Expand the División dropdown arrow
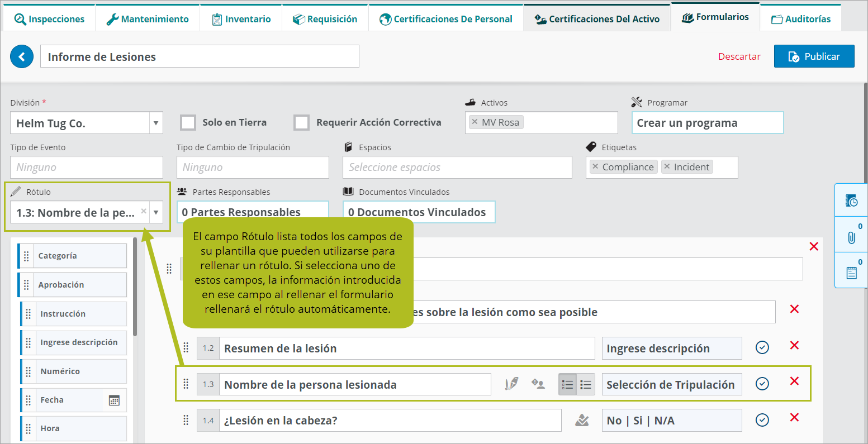This screenshot has width=868, height=444. click(x=156, y=123)
